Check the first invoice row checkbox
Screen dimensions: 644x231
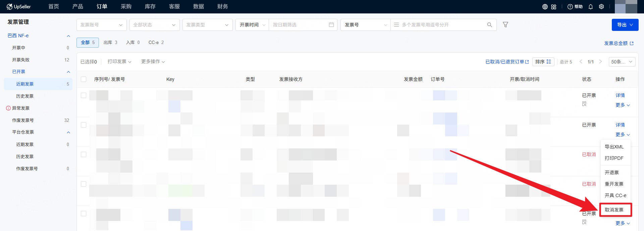coord(84,95)
